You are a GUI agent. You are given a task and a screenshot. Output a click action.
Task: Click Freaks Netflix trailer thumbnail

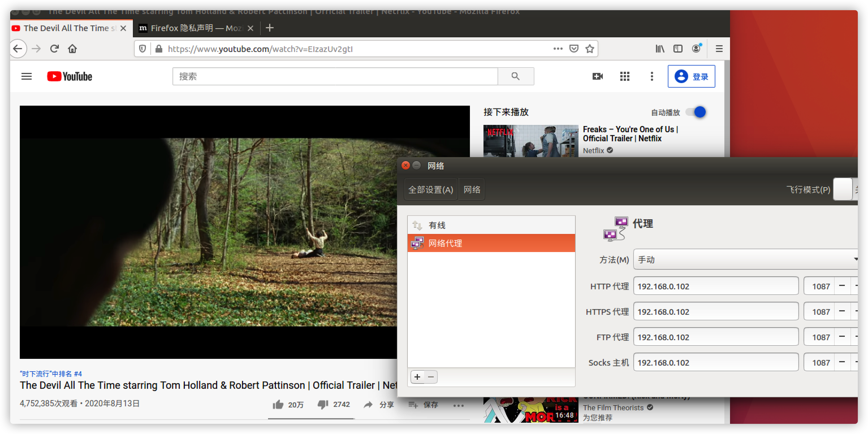531,141
